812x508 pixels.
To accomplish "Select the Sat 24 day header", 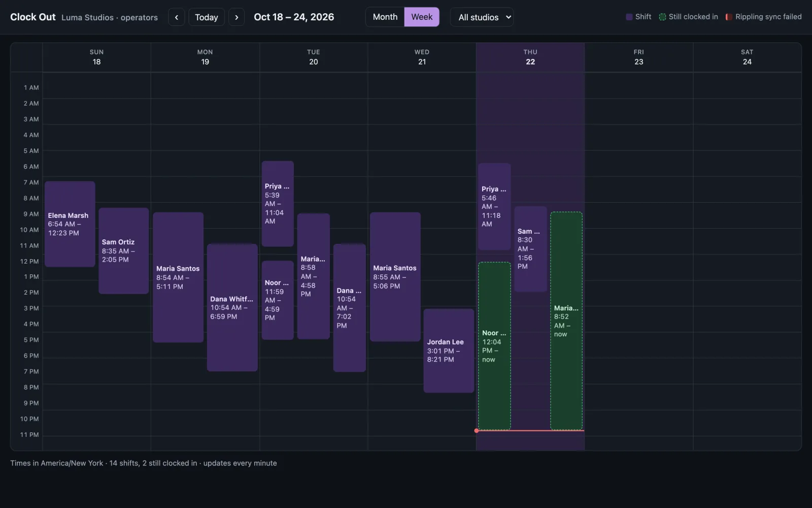I will pos(747,57).
